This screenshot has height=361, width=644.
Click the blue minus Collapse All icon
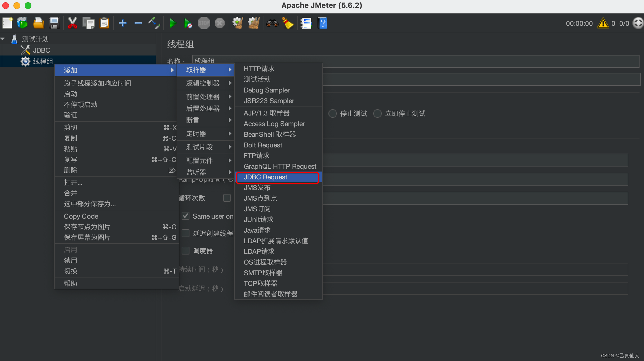click(x=138, y=23)
